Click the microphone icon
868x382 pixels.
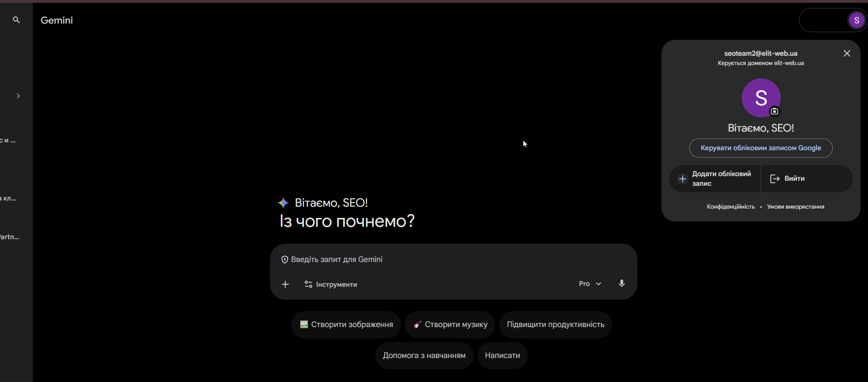point(622,284)
